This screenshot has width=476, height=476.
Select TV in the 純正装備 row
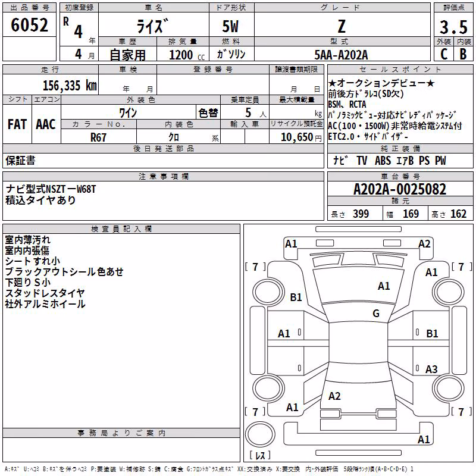coord(362,161)
